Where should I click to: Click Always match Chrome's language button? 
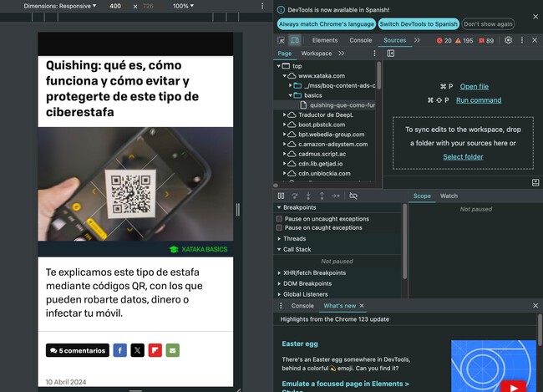pos(327,24)
